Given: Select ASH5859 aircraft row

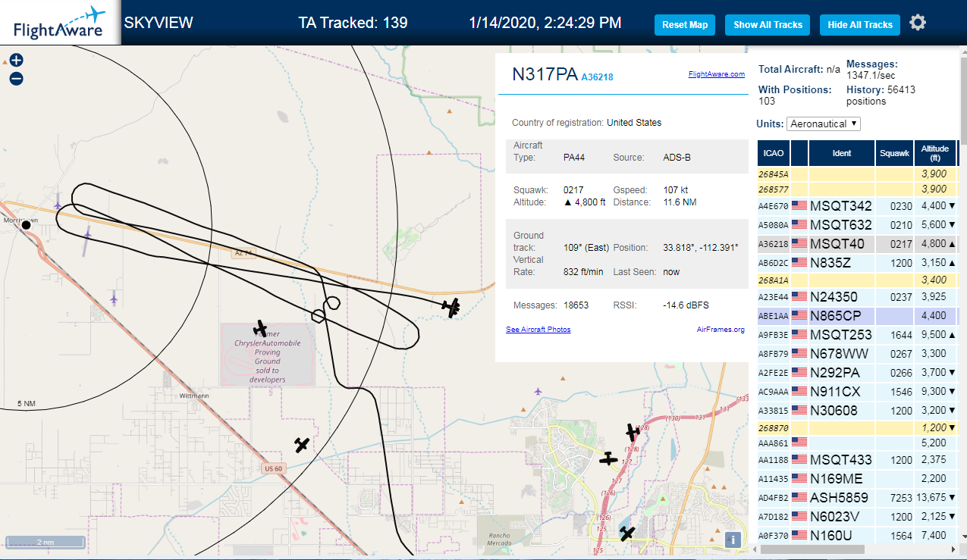Looking at the screenshot, I should point(857,498).
